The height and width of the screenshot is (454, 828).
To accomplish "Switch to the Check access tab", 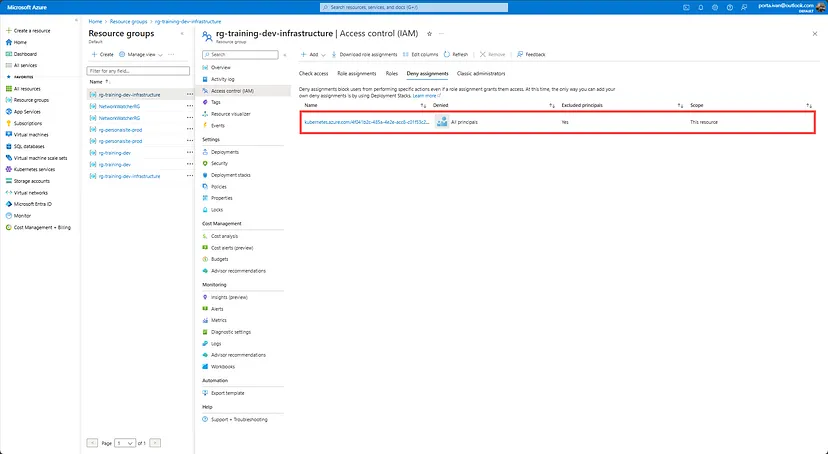I will coord(314,74).
